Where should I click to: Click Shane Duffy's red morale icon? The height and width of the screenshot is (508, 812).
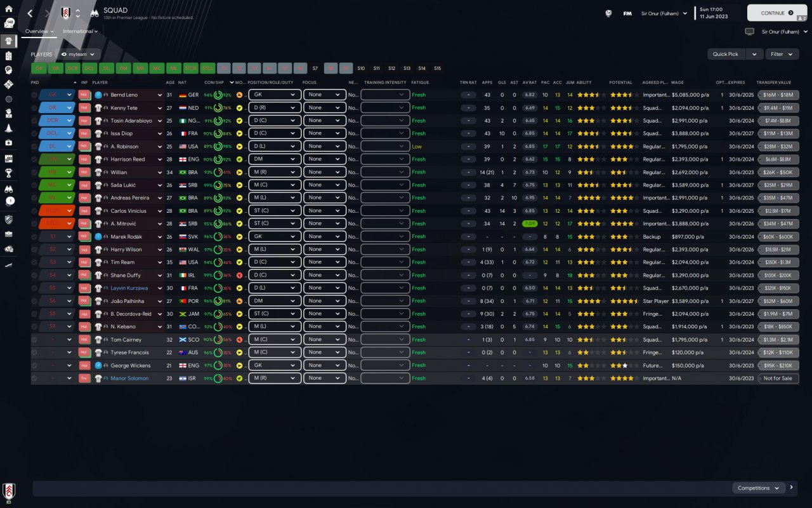(x=239, y=275)
